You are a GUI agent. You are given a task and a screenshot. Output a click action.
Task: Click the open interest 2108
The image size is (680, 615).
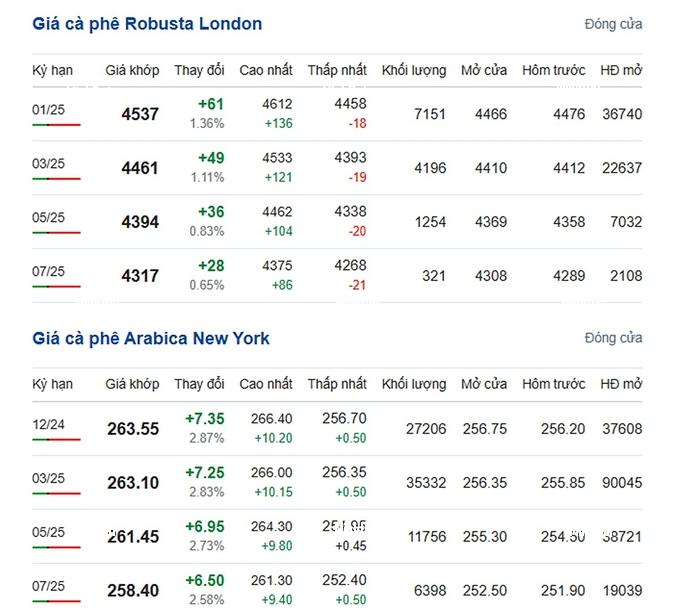point(626,276)
